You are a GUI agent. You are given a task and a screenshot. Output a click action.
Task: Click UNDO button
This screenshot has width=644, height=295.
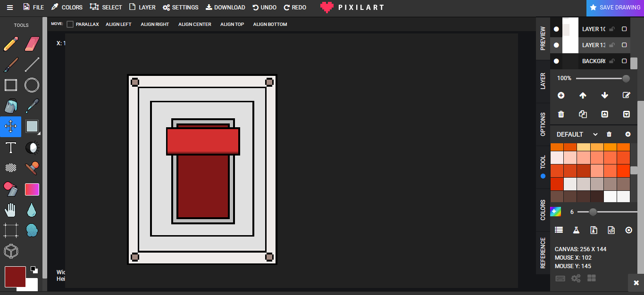coord(264,8)
